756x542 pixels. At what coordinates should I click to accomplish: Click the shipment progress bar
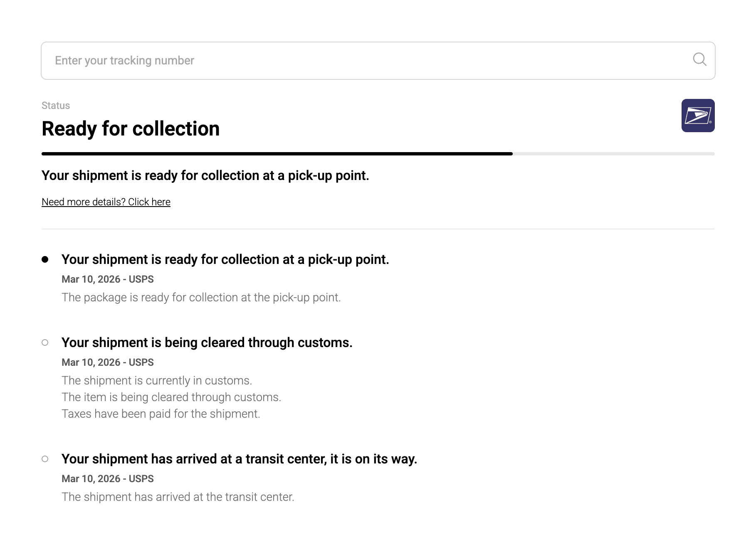pos(378,153)
